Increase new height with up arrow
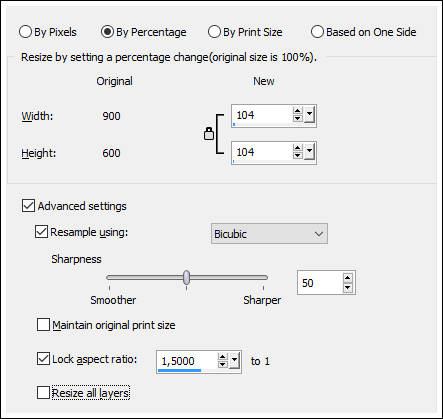This screenshot has width=443, height=419. click(297, 148)
